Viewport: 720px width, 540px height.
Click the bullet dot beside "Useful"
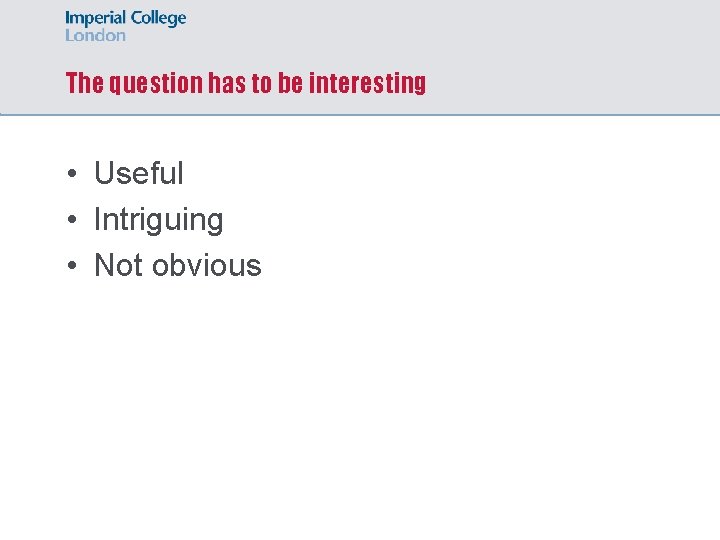pyautogui.click(x=72, y=173)
